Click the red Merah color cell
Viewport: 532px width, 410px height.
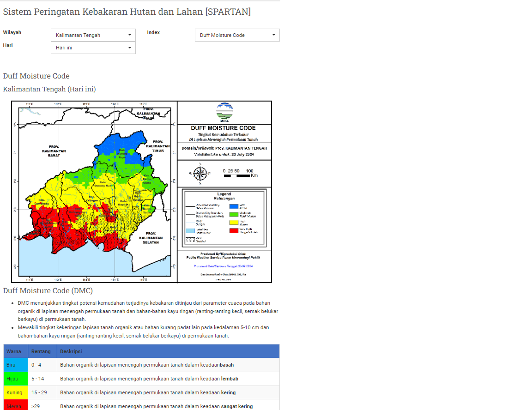[16, 405]
